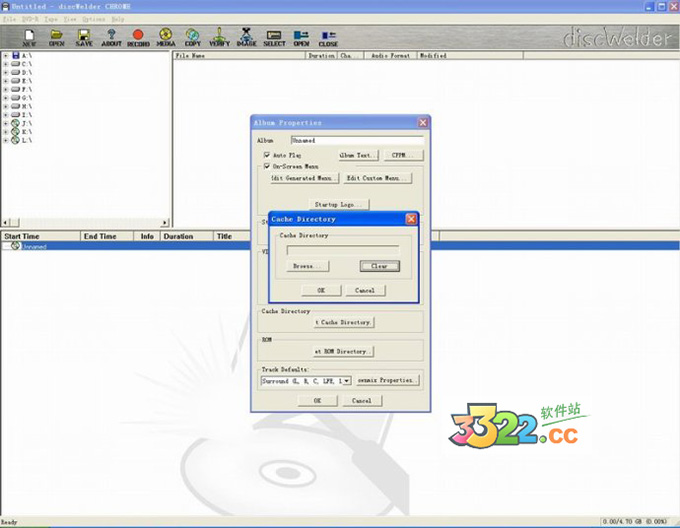Click the COPY disc toolbar icon
This screenshot has height=528, width=680.
(193, 37)
